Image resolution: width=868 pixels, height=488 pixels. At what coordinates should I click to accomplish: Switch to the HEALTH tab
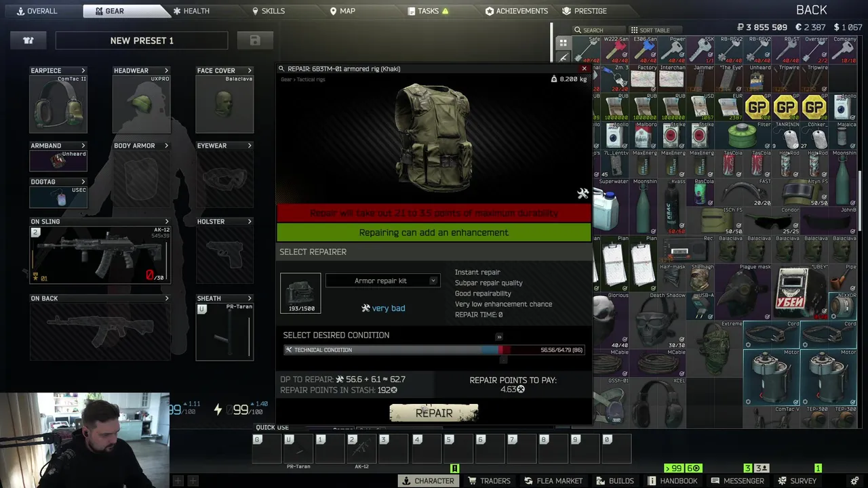click(x=191, y=11)
